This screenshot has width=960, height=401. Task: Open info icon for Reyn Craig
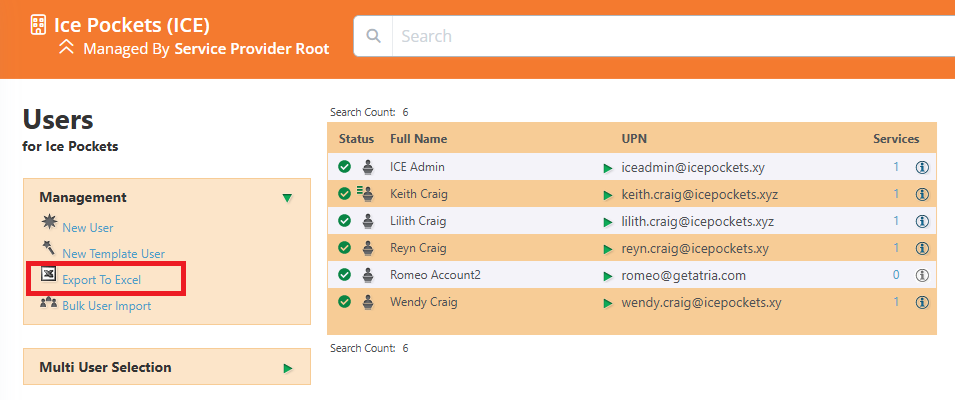tap(922, 248)
